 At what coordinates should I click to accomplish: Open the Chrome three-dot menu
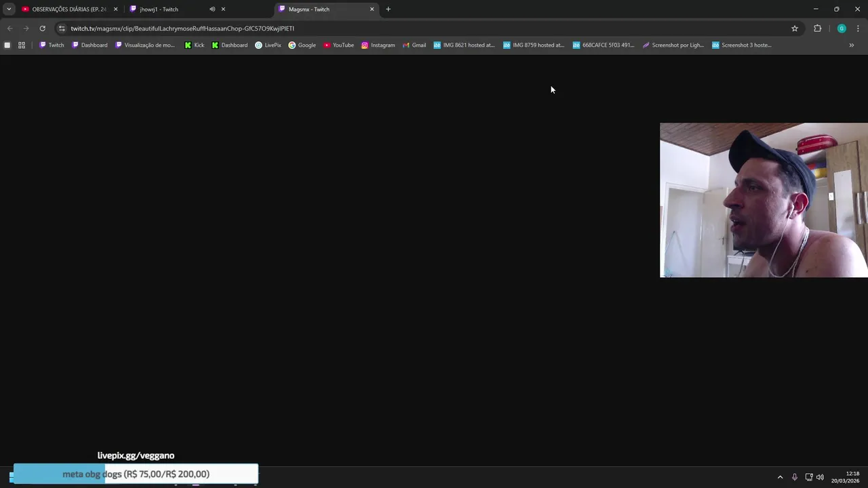click(x=859, y=28)
